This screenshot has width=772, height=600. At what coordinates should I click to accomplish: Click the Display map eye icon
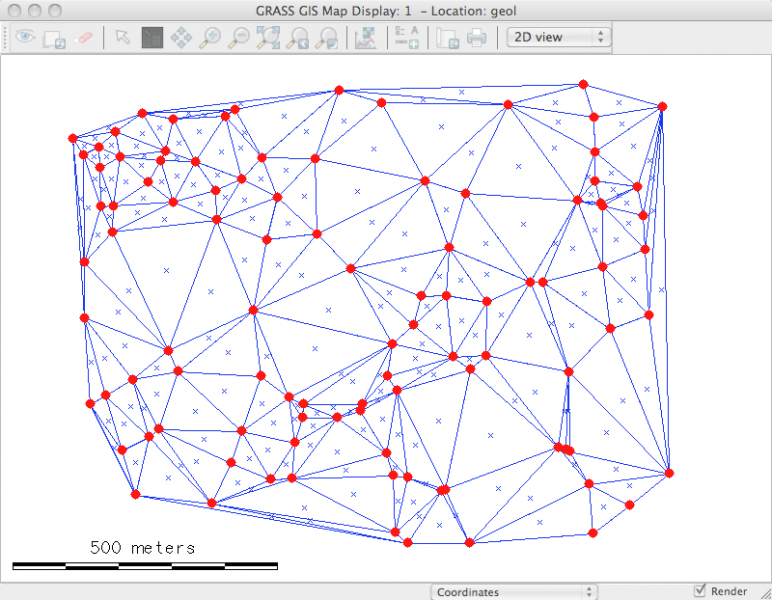click(25, 37)
